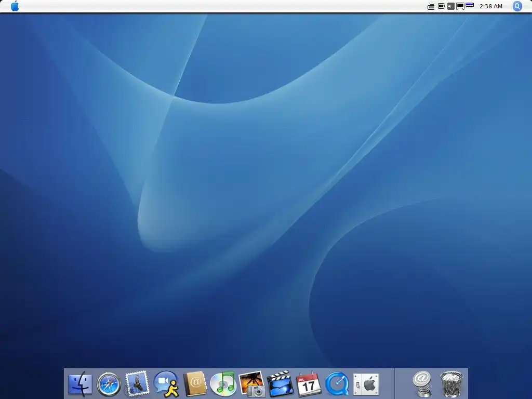Launch iChat from the dock
The image size is (532, 399).
coord(166,384)
